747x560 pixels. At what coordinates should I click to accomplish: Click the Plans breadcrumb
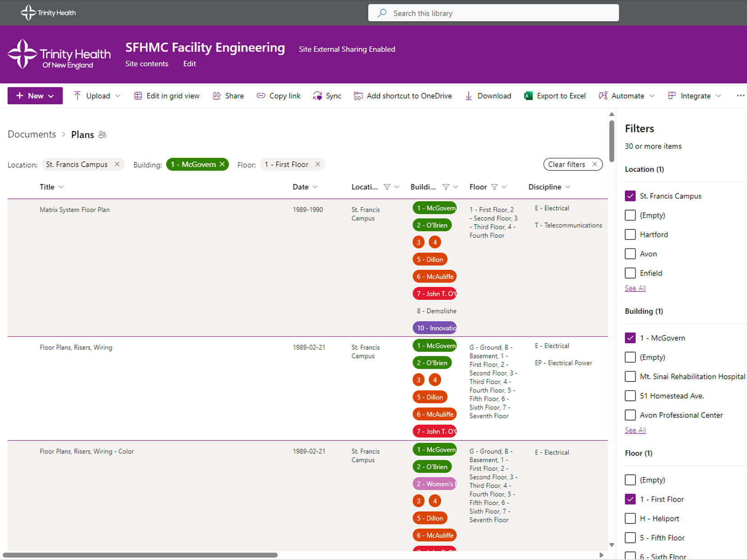(83, 134)
